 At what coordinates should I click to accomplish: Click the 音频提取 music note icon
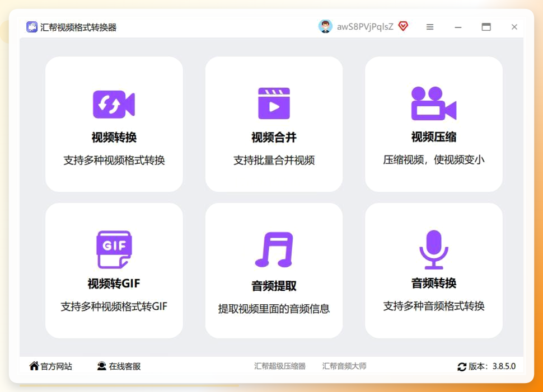pyautogui.click(x=274, y=249)
